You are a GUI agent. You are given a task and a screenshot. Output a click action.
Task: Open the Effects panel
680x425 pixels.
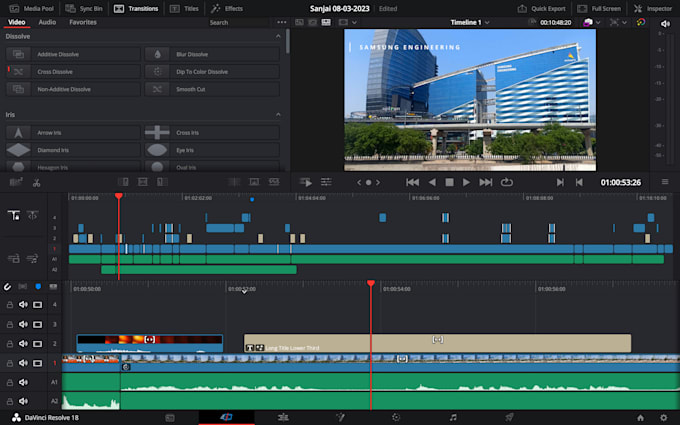227,8
